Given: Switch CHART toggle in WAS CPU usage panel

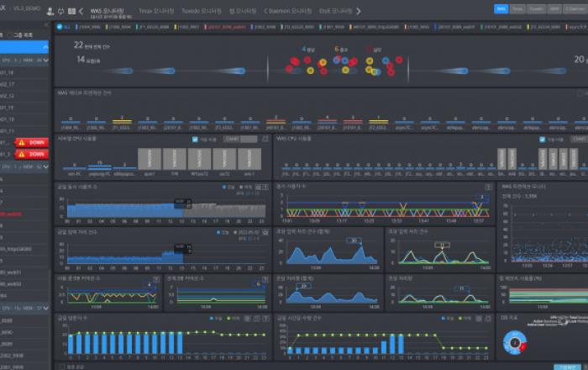Looking at the screenshot, I should [x=580, y=140].
